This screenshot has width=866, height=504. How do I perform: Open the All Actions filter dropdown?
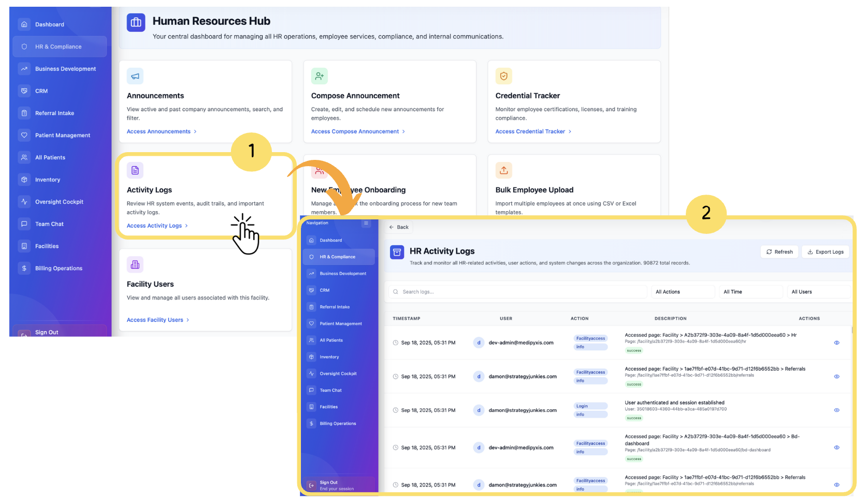[682, 292]
